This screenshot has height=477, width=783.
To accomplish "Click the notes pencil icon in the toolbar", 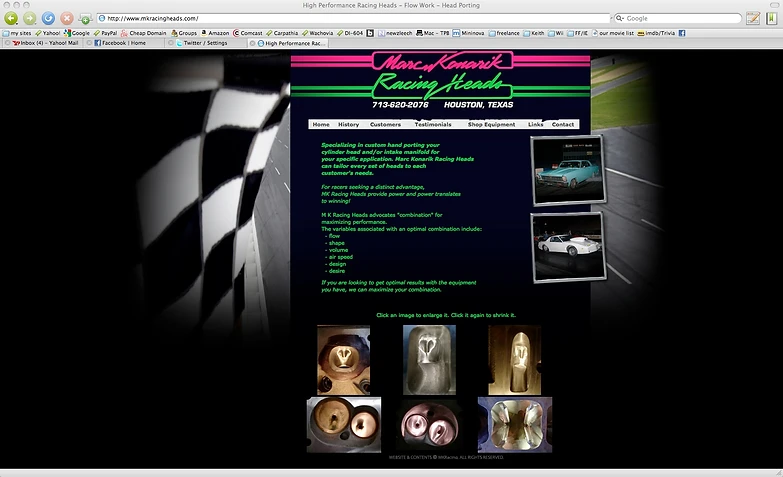I will pyautogui.click(x=753, y=18).
